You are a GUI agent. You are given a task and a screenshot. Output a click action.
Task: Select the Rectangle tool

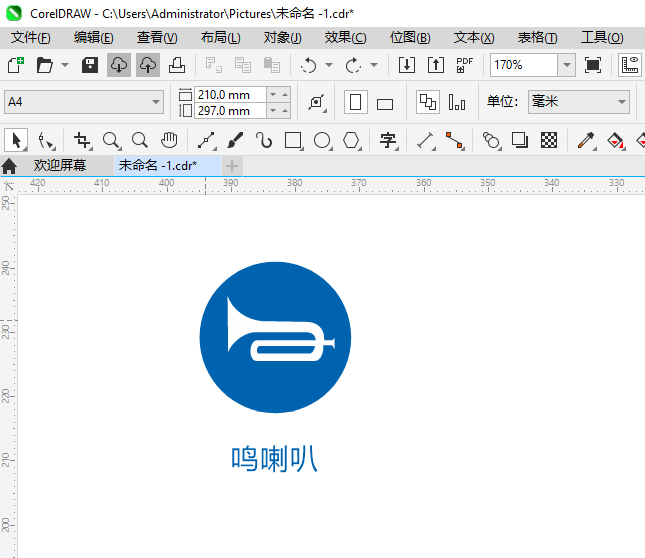(294, 141)
